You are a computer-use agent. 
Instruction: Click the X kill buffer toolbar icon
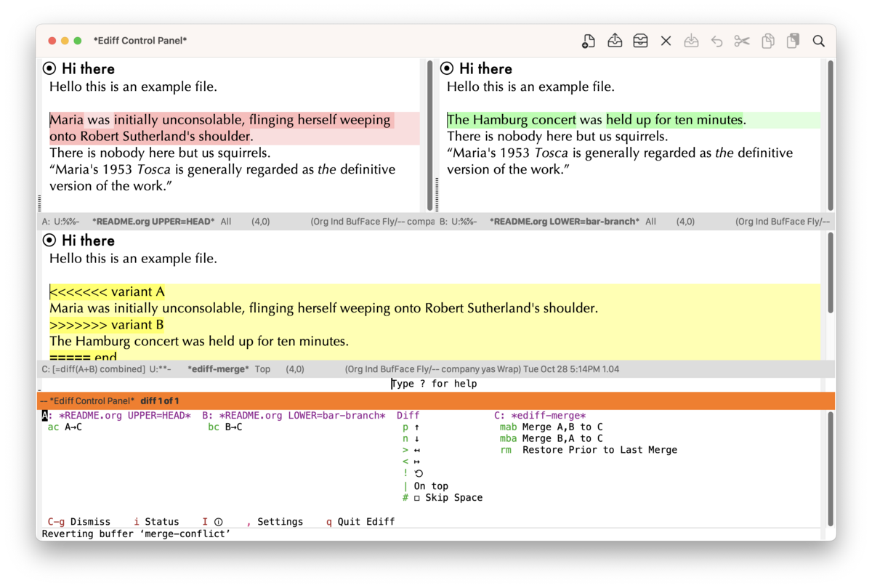tap(666, 41)
